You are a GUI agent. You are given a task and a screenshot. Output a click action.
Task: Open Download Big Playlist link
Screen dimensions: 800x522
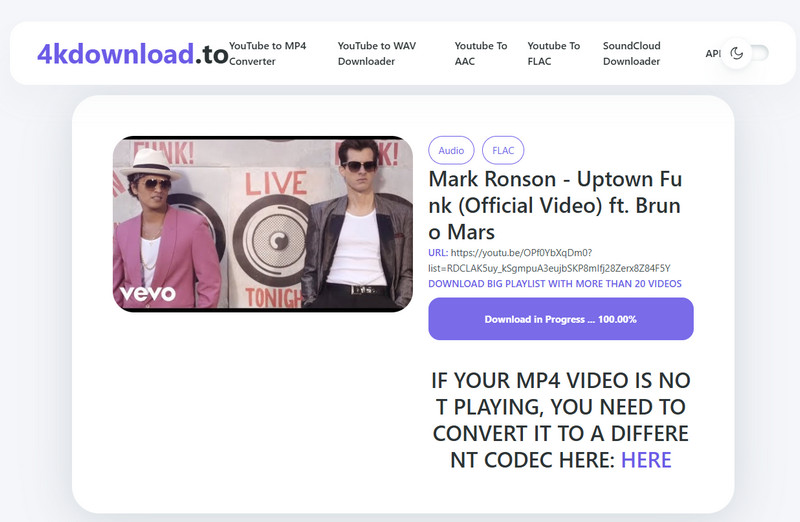[x=555, y=284]
